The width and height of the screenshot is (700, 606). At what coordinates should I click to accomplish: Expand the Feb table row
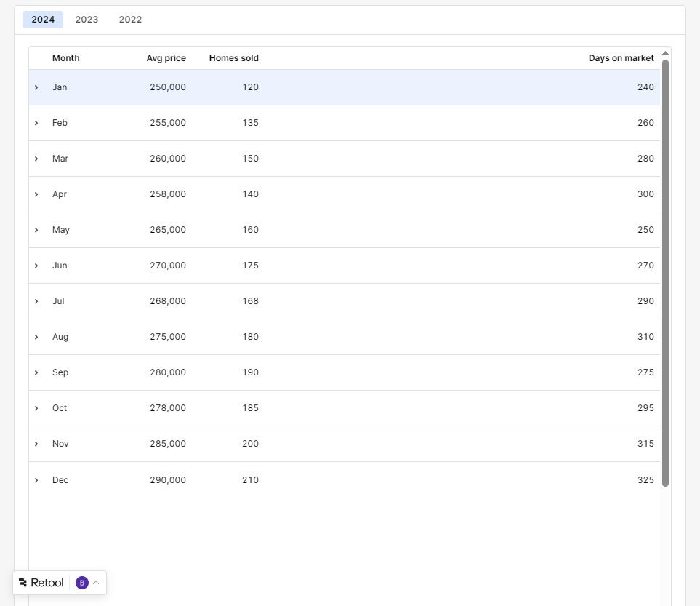(x=36, y=122)
